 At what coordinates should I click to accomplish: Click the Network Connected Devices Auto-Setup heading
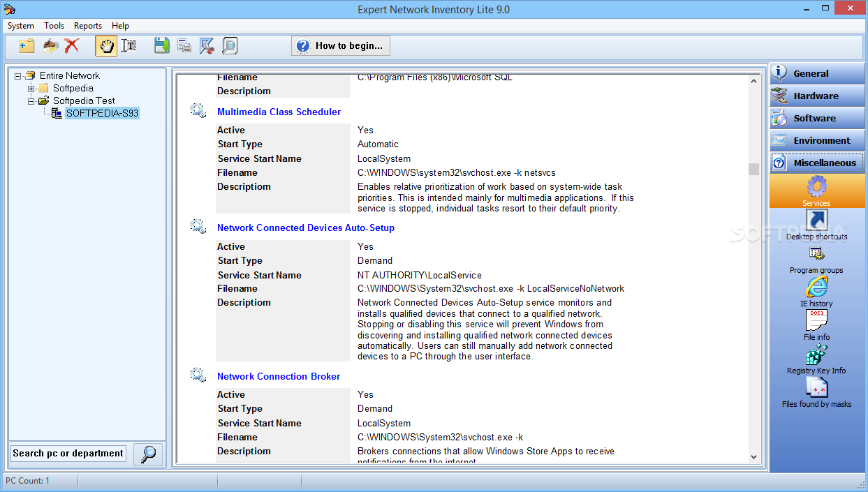tap(306, 228)
